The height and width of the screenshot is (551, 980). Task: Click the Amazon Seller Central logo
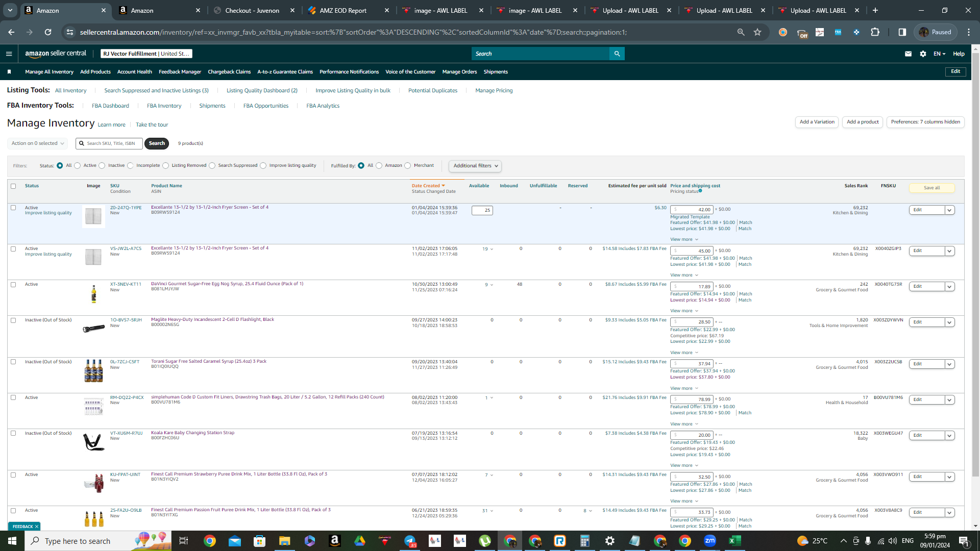click(56, 54)
